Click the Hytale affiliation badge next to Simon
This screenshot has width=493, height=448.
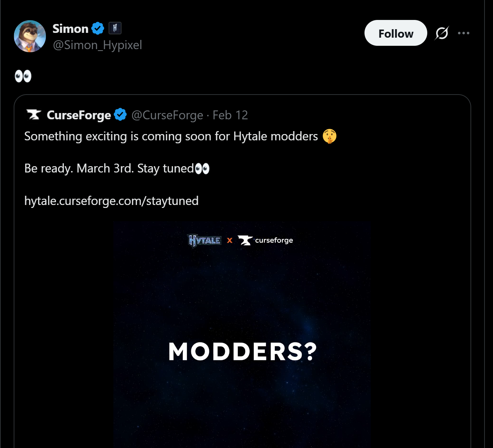115,28
